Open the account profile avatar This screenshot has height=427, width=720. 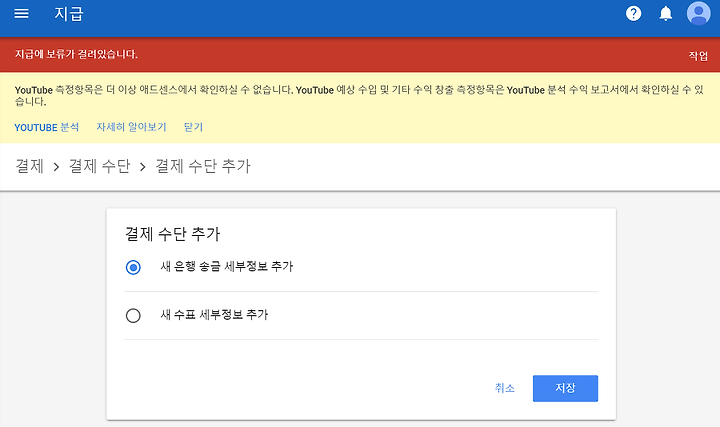pos(698,13)
